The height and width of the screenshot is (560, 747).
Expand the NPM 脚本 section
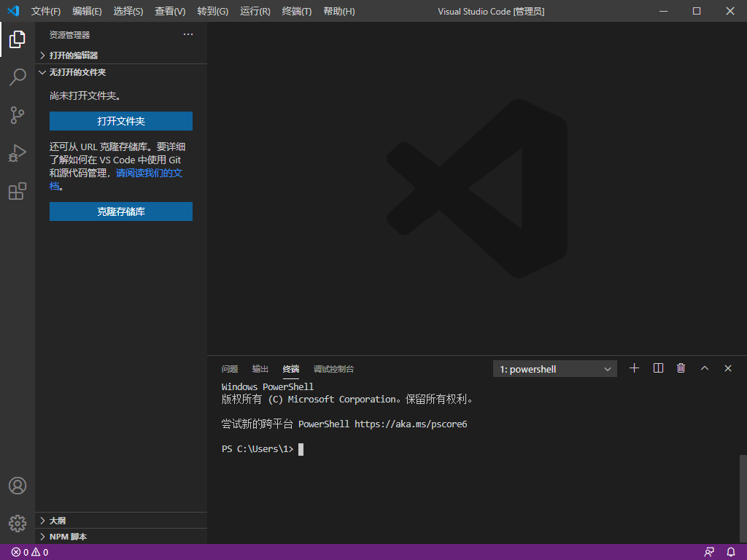coord(68,537)
